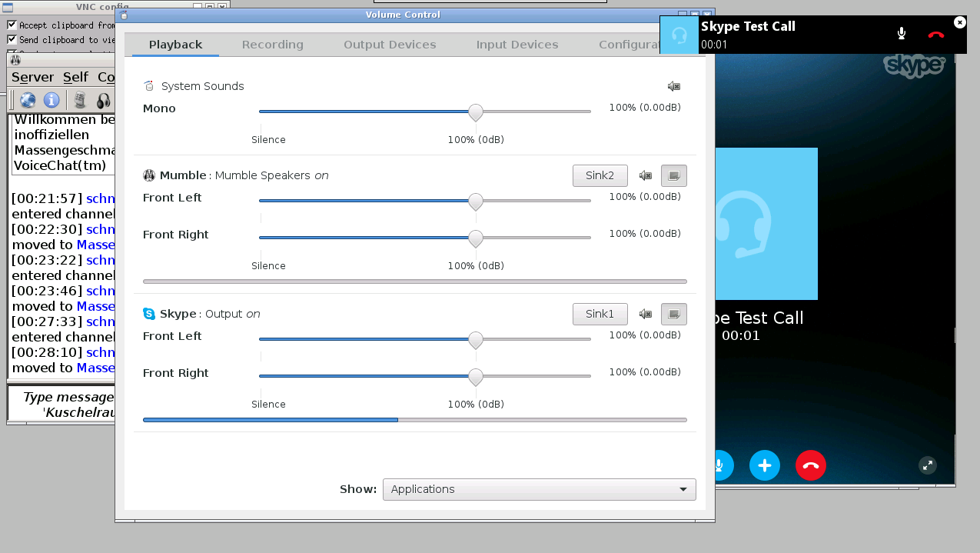The height and width of the screenshot is (553, 980).
Task: Open the Volume Control window menu icon
Action: (125, 15)
